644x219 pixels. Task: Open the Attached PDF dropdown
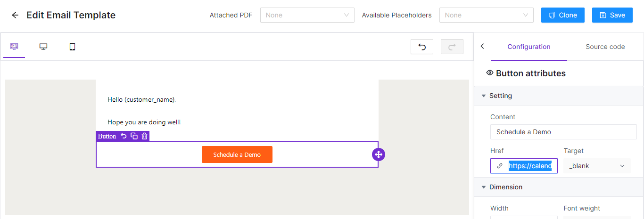coord(307,15)
